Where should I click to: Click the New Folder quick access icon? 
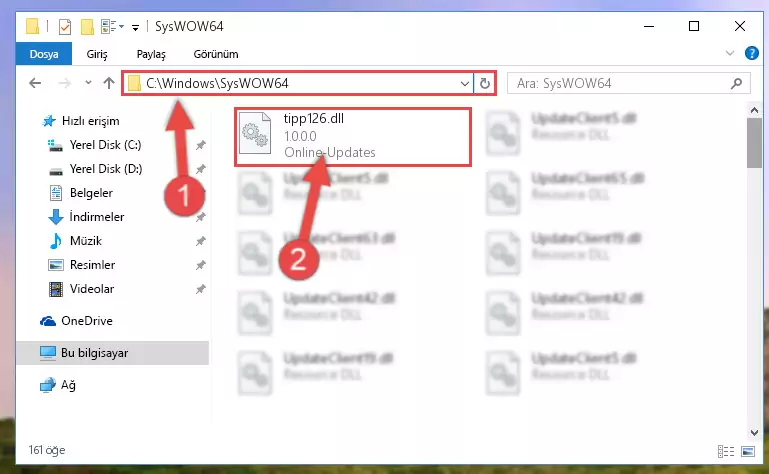[87, 26]
